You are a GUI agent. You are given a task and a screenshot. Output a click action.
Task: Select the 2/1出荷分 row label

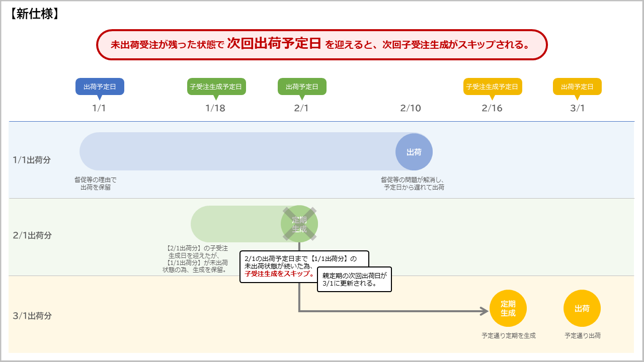coord(32,235)
